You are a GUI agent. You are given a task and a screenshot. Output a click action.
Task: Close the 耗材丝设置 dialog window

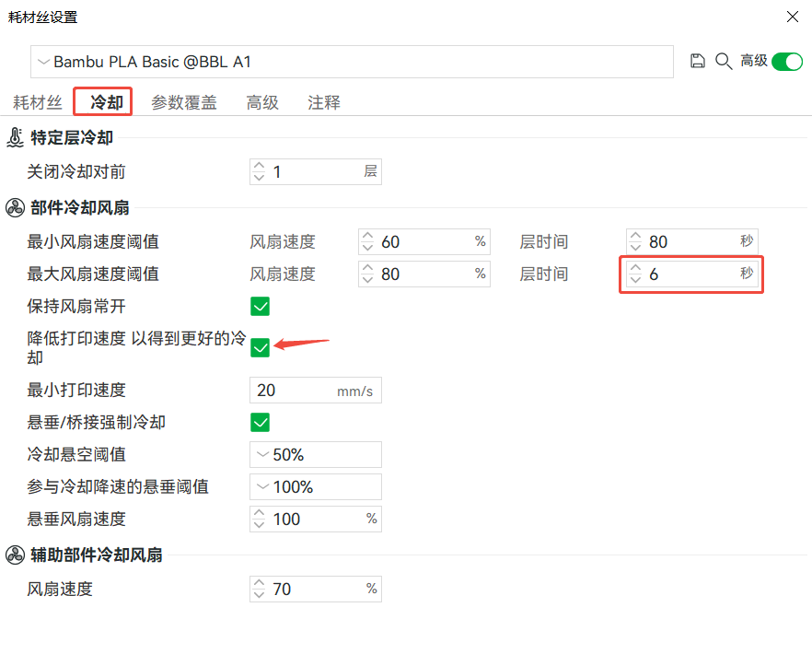coord(792,17)
